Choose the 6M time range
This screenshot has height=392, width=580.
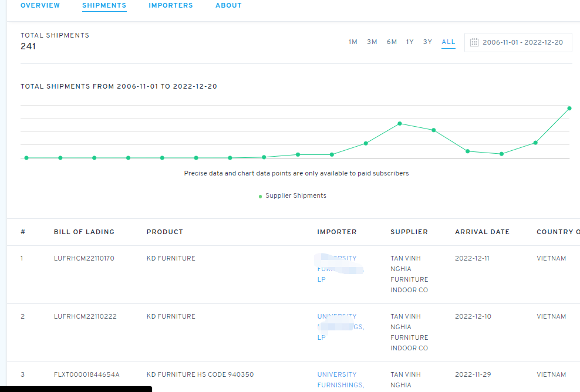click(x=392, y=42)
